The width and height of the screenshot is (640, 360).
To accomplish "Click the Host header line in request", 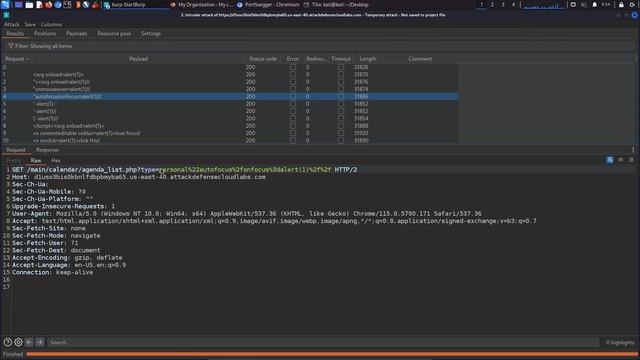I will click(x=139, y=177).
